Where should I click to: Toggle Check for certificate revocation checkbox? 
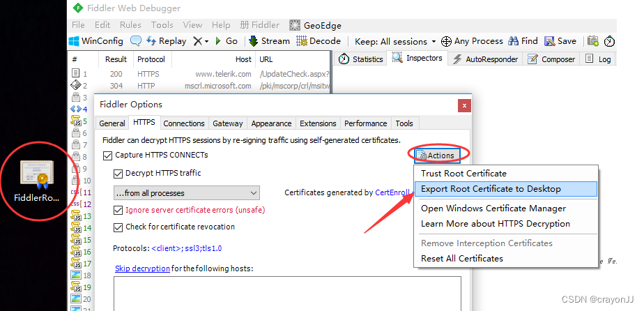click(x=118, y=227)
